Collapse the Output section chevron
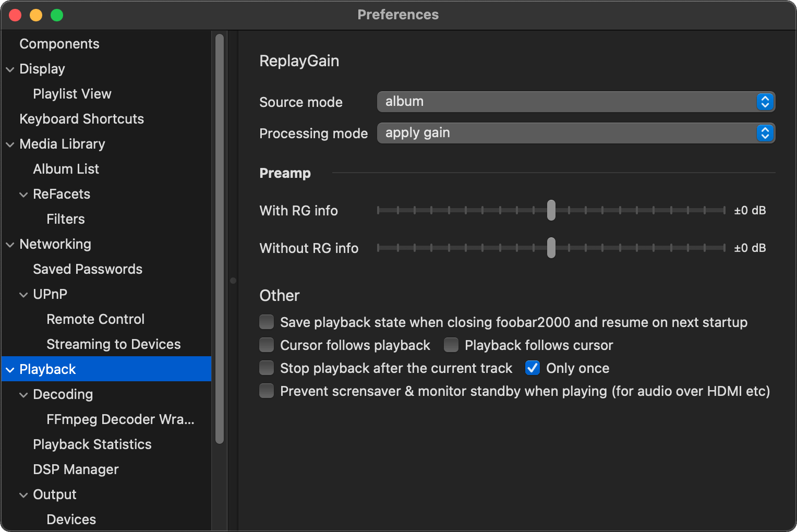Screen dimensions: 797x532 (x=23, y=495)
